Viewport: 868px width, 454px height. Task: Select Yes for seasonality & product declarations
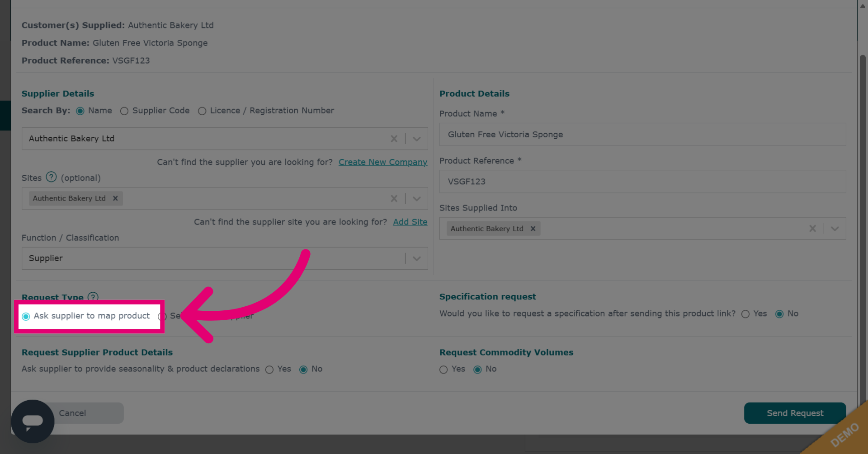[x=269, y=370]
